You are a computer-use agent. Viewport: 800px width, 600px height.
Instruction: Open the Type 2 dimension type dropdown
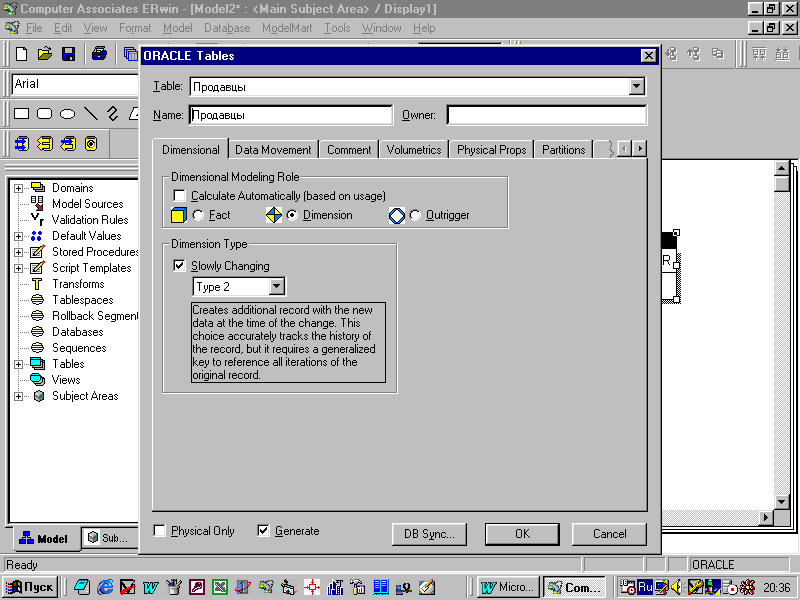click(x=276, y=287)
